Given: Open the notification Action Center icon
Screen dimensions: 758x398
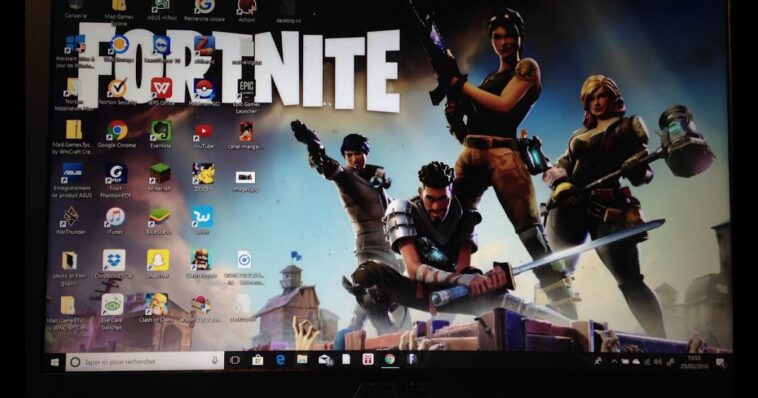Looking at the screenshot, I should coord(721,362).
